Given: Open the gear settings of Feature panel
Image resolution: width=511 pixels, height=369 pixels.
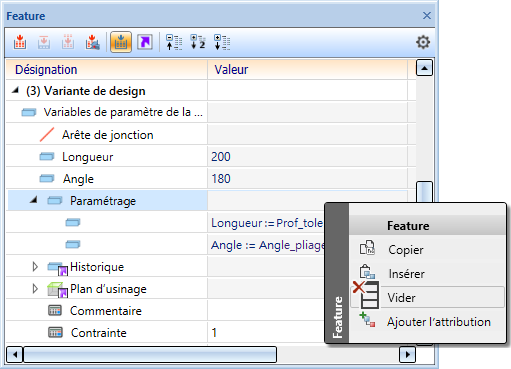Looking at the screenshot, I should 423,42.
